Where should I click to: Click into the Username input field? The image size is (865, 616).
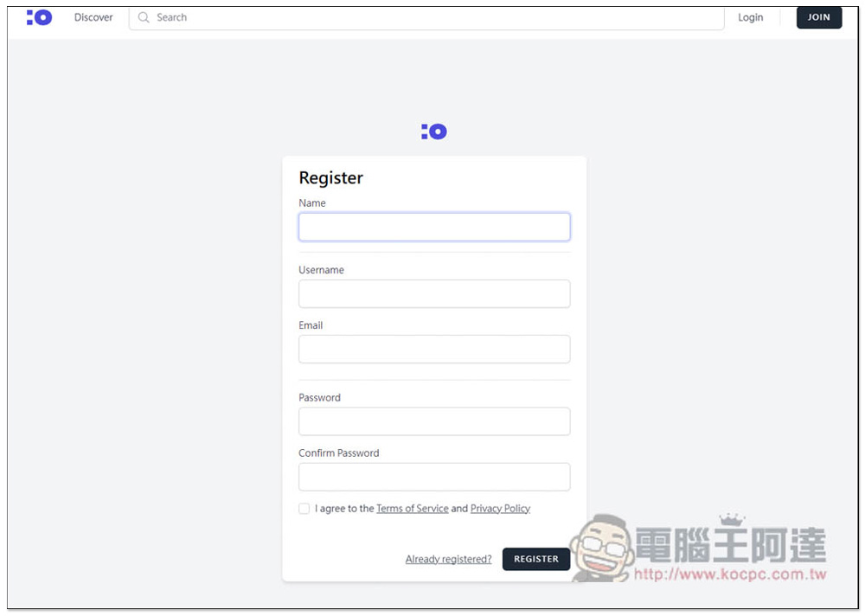434,293
